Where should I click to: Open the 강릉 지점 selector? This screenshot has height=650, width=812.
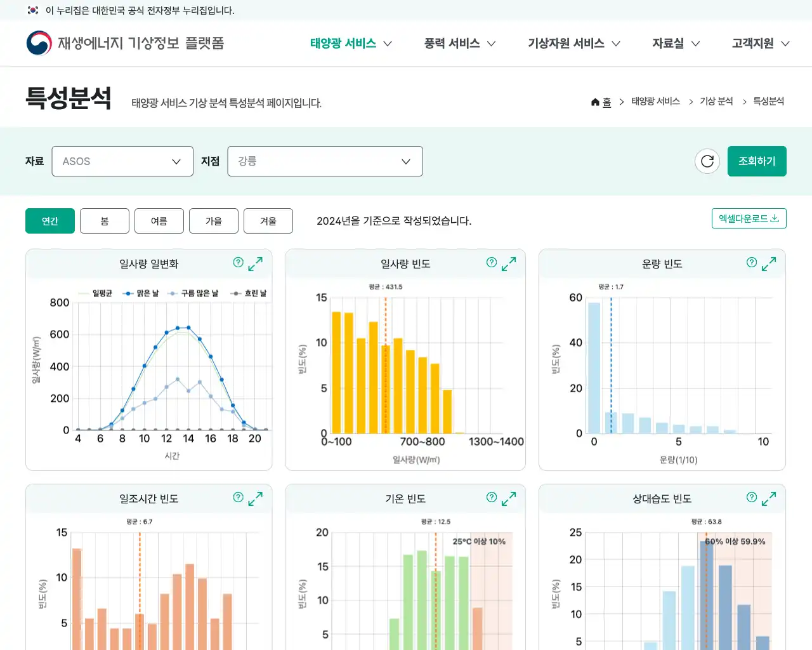click(x=325, y=161)
